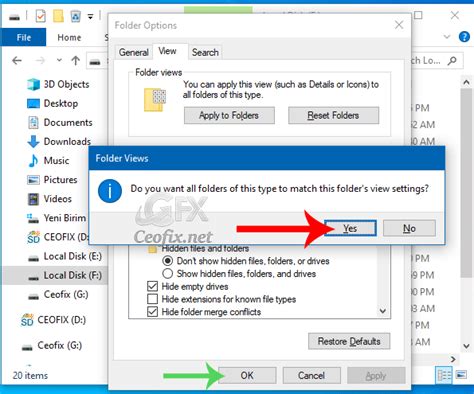Screen dimensions: 474x394
Task: Click the drive icon in the title bar
Action: tap(14, 17)
